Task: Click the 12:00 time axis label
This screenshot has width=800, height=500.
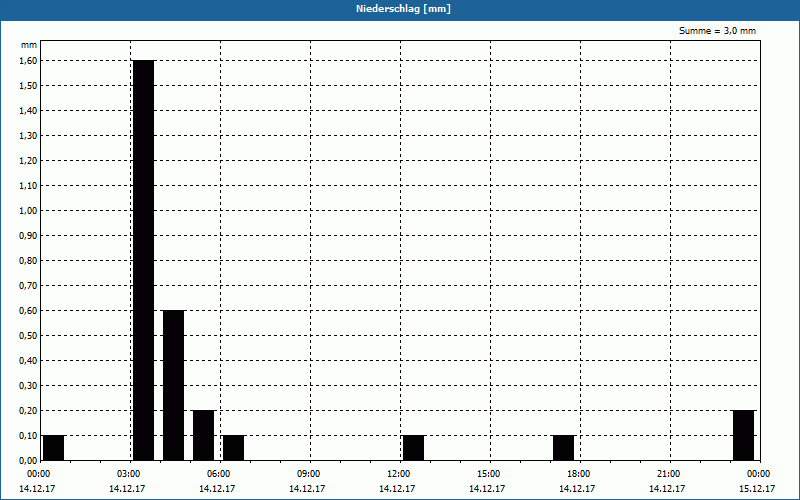Action: tap(398, 474)
